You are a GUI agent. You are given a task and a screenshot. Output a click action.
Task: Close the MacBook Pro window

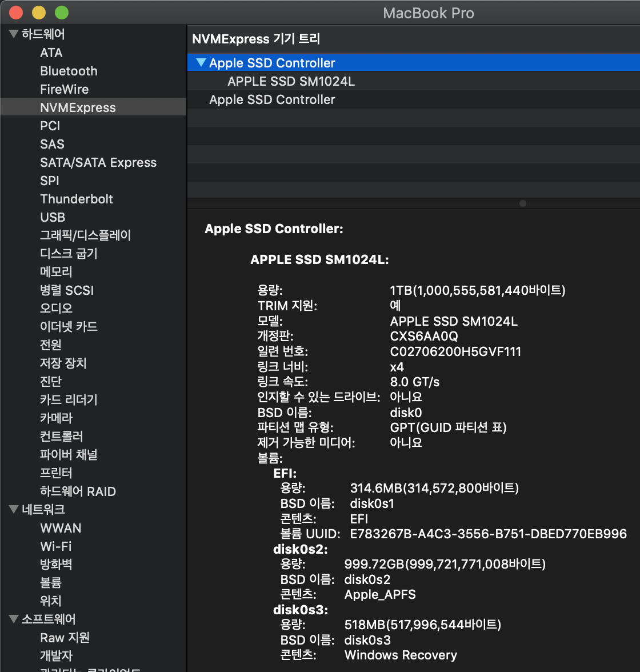pyautogui.click(x=16, y=13)
